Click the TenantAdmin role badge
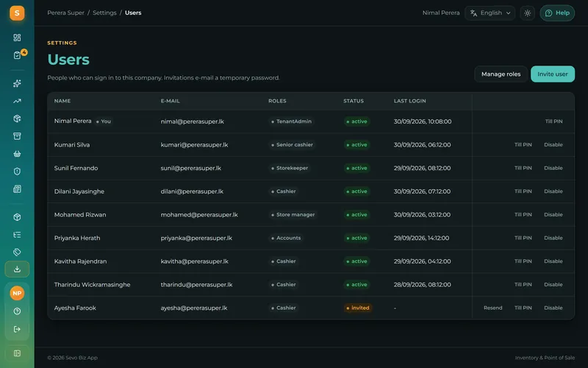Image resolution: width=588 pixels, height=368 pixels. (291, 121)
